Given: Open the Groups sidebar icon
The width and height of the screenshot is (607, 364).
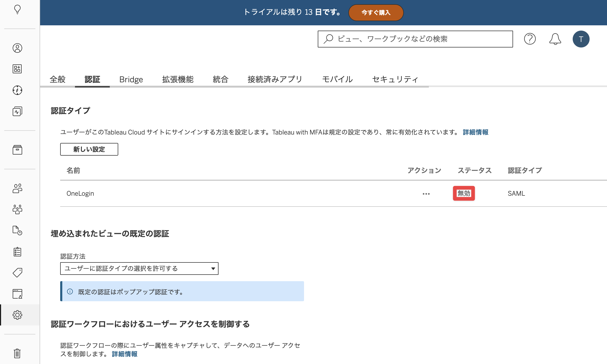Looking at the screenshot, I should coord(17,209).
